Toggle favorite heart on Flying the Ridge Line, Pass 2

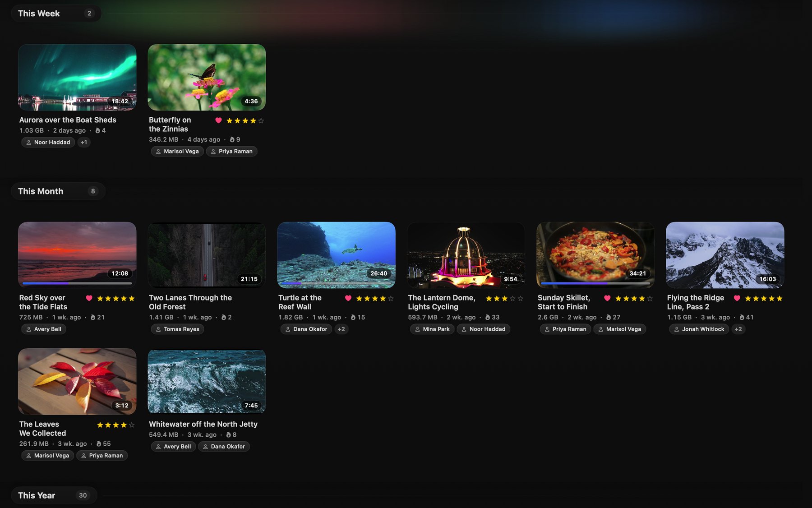point(737,298)
